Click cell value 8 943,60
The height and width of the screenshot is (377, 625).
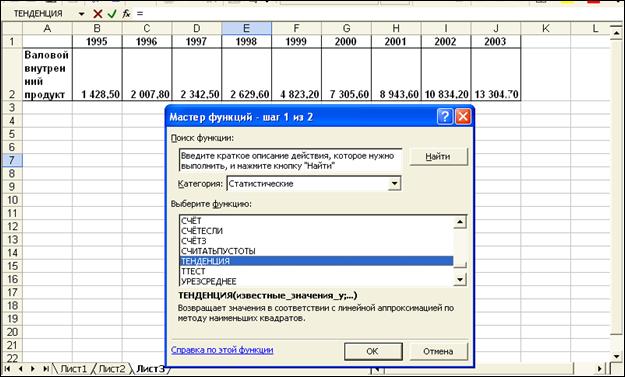click(396, 75)
